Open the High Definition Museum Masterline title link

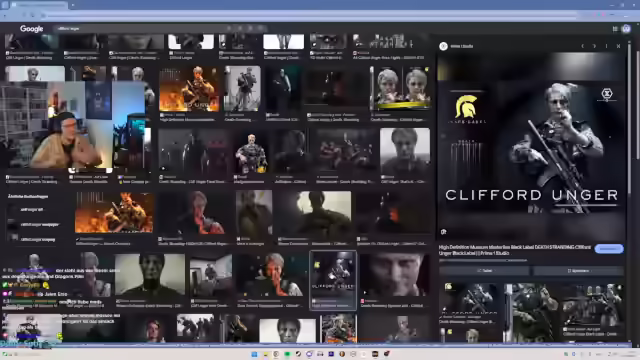click(x=515, y=250)
